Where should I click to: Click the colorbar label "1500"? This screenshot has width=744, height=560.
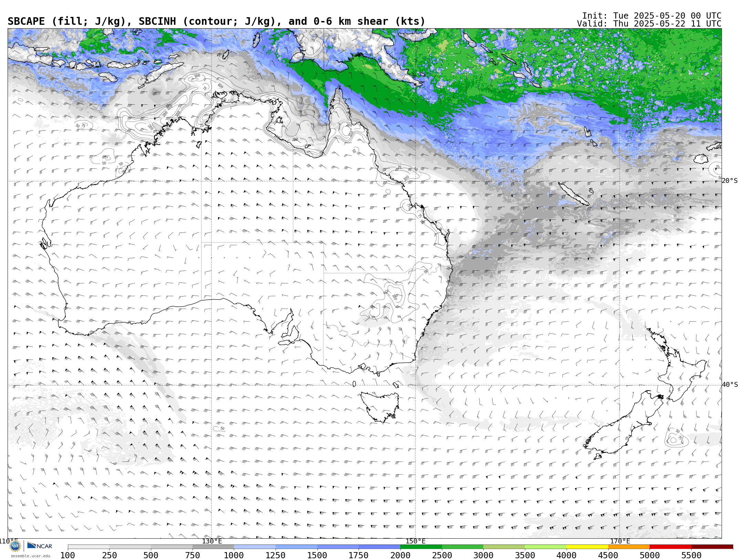click(x=317, y=556)
